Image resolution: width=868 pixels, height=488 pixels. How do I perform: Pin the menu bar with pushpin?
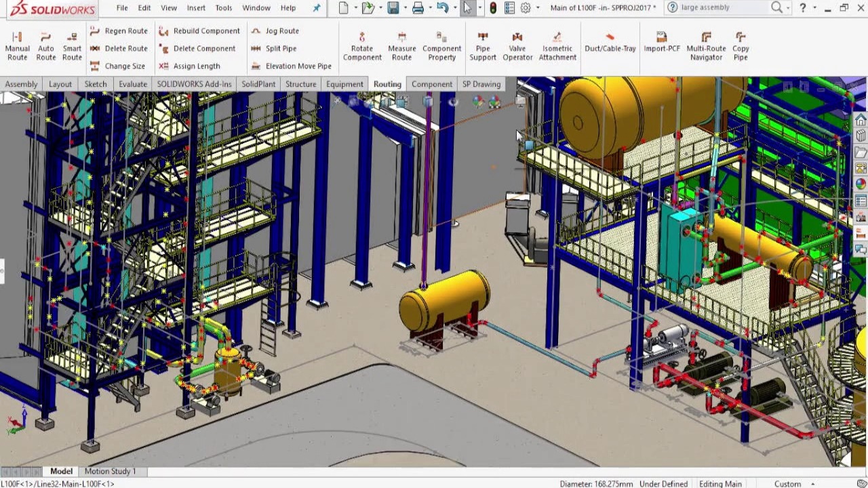(317, 8)
